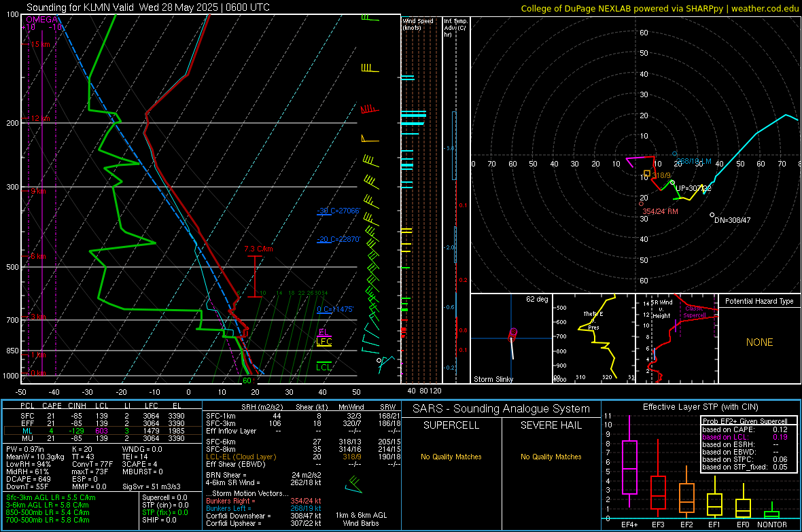Click the '9 km' height marker
Image resolution: width=802 pixels, height=532 pixels.
pyautogui.click(x=38, y=191)
